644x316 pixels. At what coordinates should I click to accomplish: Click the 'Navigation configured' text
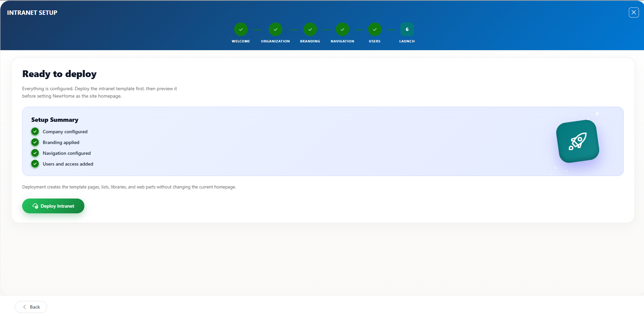click(67, 153)
